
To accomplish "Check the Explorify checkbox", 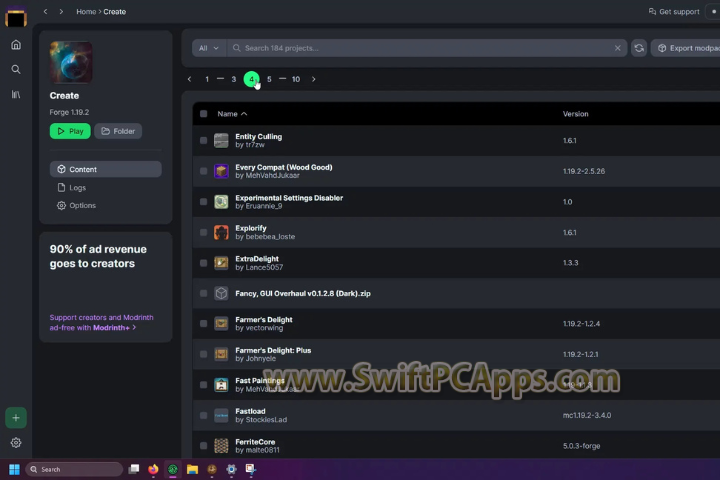I will click(x=203, y=232).
